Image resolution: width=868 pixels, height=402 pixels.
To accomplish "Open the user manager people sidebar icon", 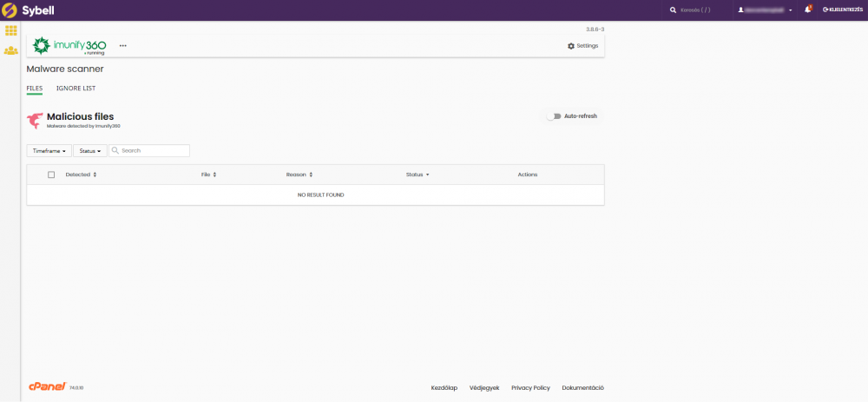I will pyautogui.click(x=10, y=50).
